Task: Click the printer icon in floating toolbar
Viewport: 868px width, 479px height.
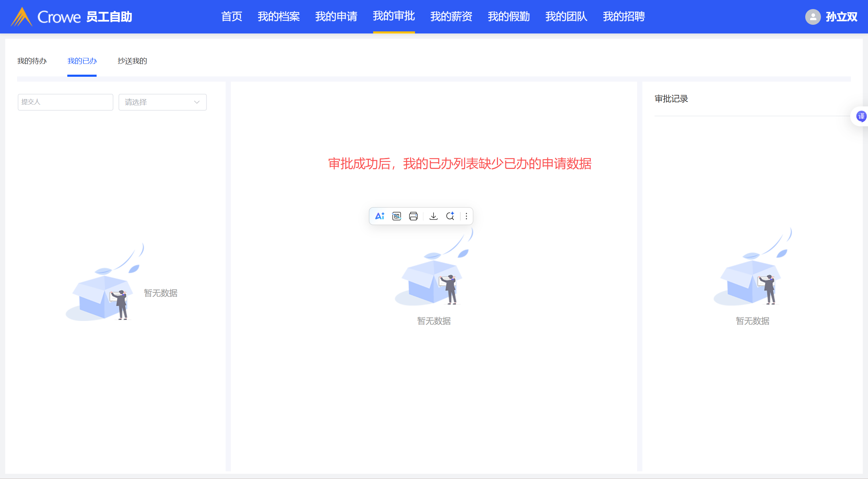Action: [x=413, y=216]
